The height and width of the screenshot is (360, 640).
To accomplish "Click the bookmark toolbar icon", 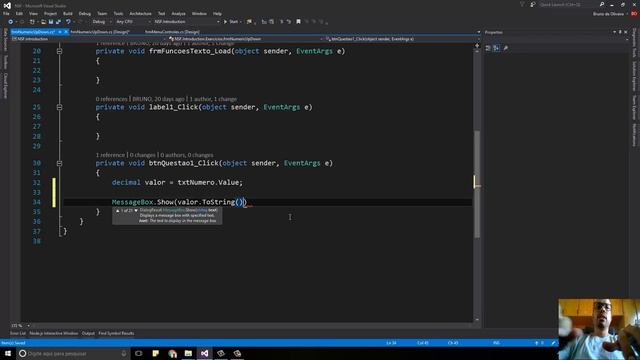I will coord(298,22).
